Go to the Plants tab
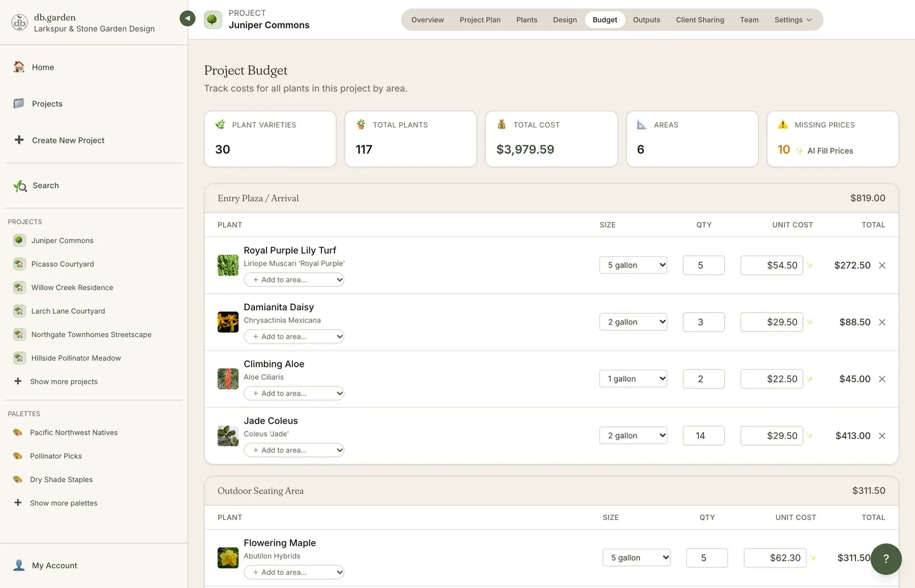The image size is (915, 588). click(x=527, y=19)
